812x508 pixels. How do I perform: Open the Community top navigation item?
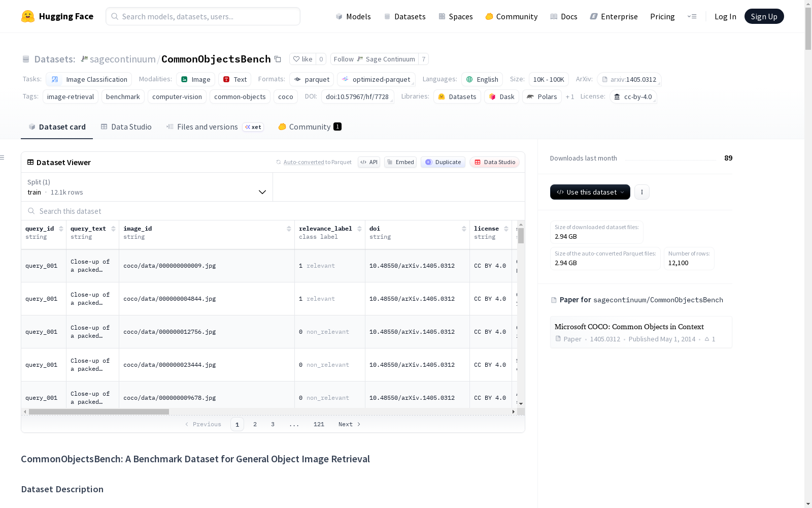click(x=512, y=16)
